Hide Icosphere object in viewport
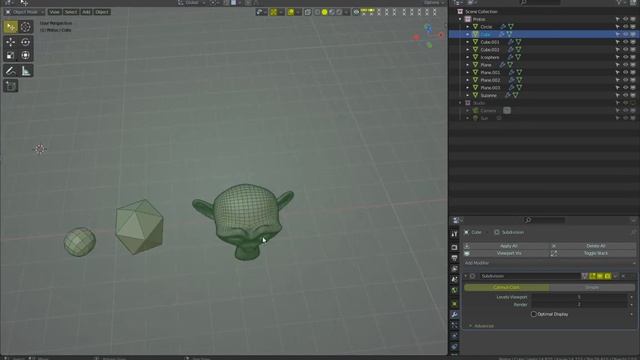The width and height of the screenshot is (640, 360). pyautogui.click(x=625, y=57)
